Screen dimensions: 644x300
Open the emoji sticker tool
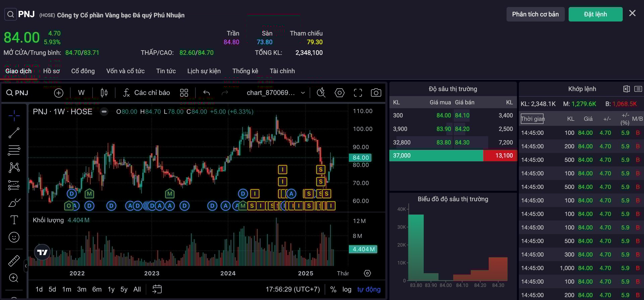pos(14,237)
